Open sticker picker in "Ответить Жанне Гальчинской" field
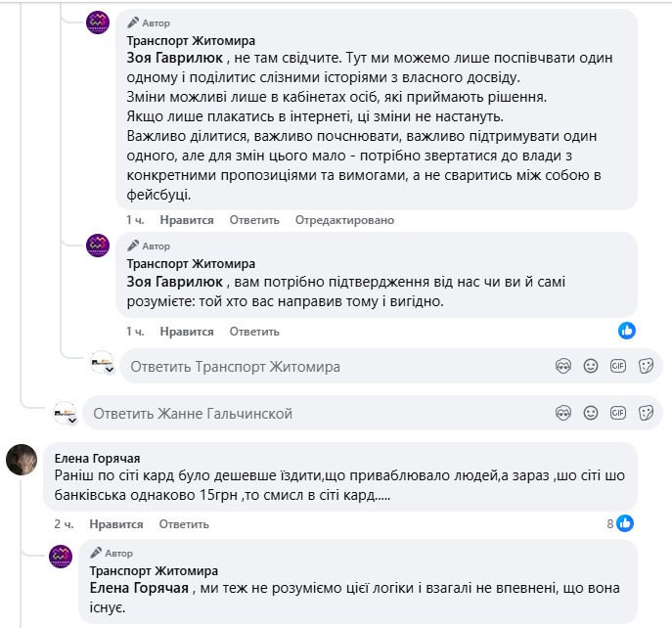Viewport: 672px width, 628px height. pyautogui.click(x=645, y=413)
